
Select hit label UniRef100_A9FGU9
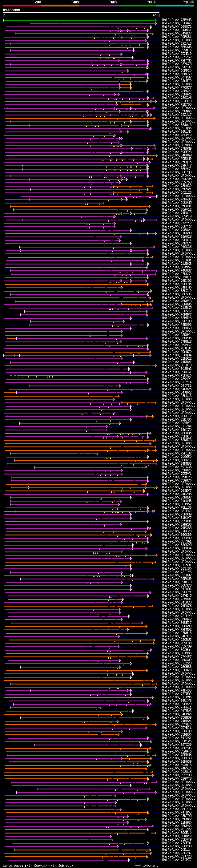click(177, 579)
